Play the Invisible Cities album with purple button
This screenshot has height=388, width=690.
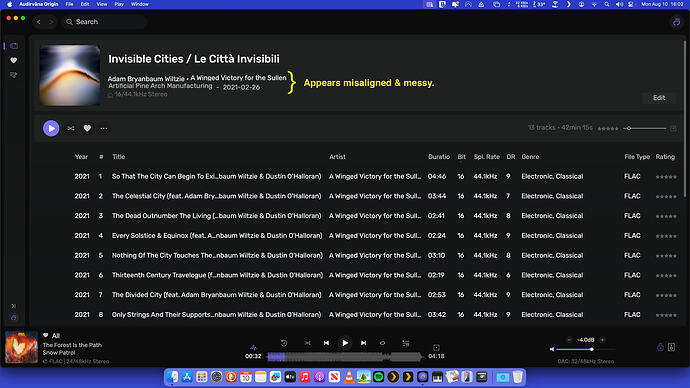tap(51, 128)
